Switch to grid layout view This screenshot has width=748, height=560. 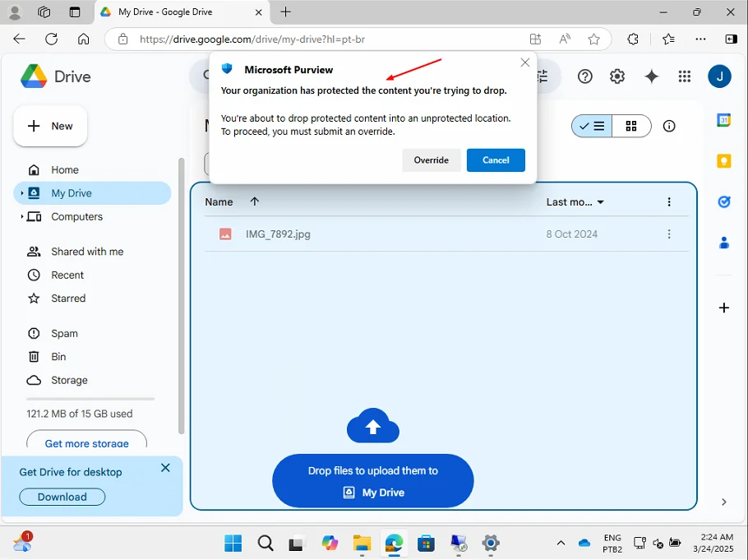tap(631, 126)
